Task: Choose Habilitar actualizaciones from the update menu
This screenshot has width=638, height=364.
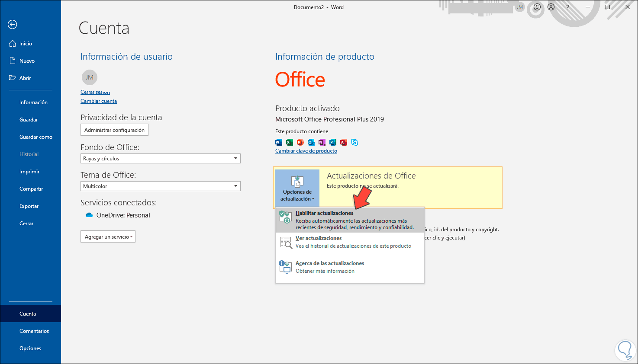Action: coord(350,220)
